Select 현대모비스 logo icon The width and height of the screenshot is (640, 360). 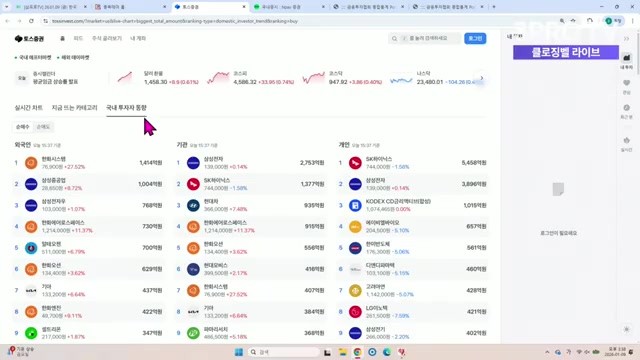pyautogui.click(x=193, y=269)
